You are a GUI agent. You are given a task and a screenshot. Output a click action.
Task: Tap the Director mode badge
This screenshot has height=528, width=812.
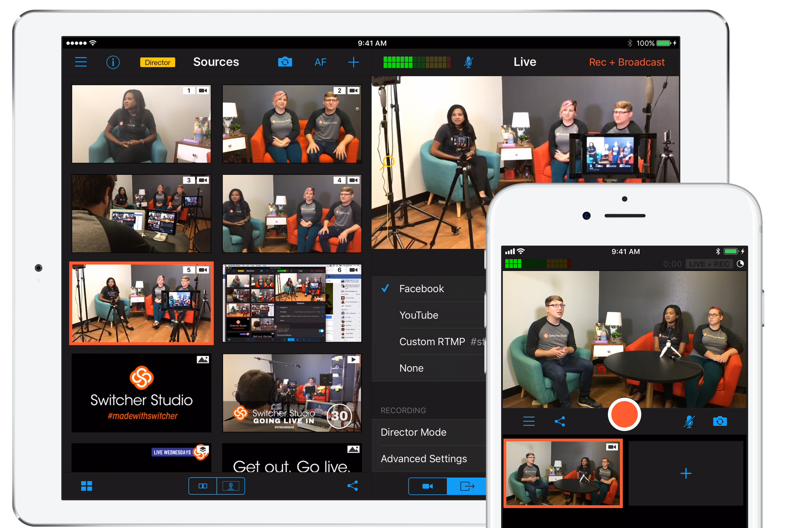tap(158, 62)
